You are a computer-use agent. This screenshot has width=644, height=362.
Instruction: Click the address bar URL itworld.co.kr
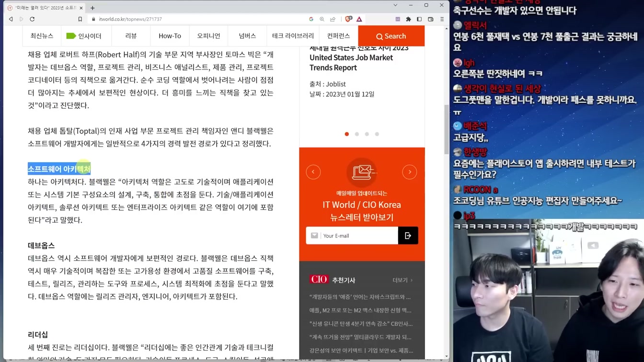130,19
